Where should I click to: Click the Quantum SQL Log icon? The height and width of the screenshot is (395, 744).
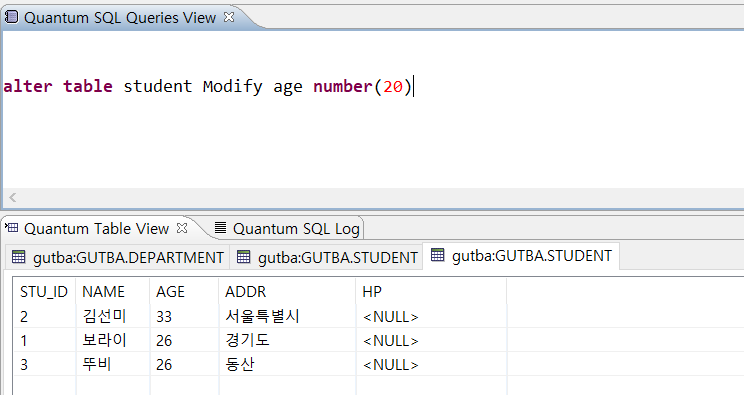tap(220, 227)
